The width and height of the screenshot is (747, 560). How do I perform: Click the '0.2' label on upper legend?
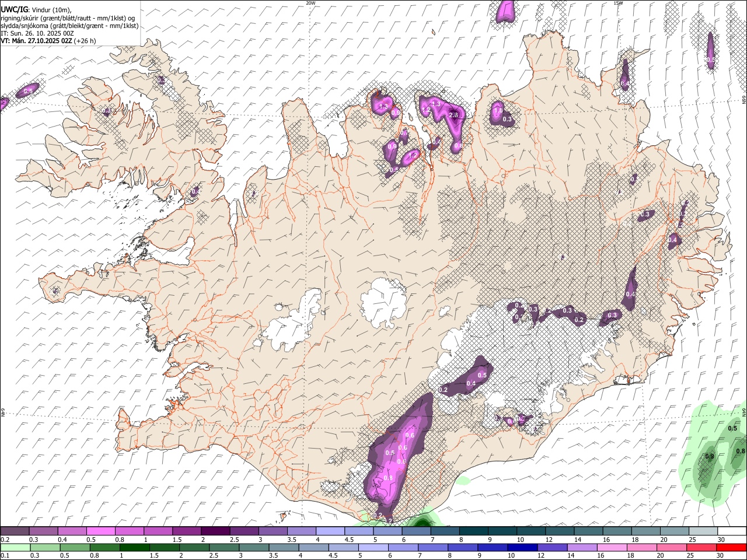[5, 540]
